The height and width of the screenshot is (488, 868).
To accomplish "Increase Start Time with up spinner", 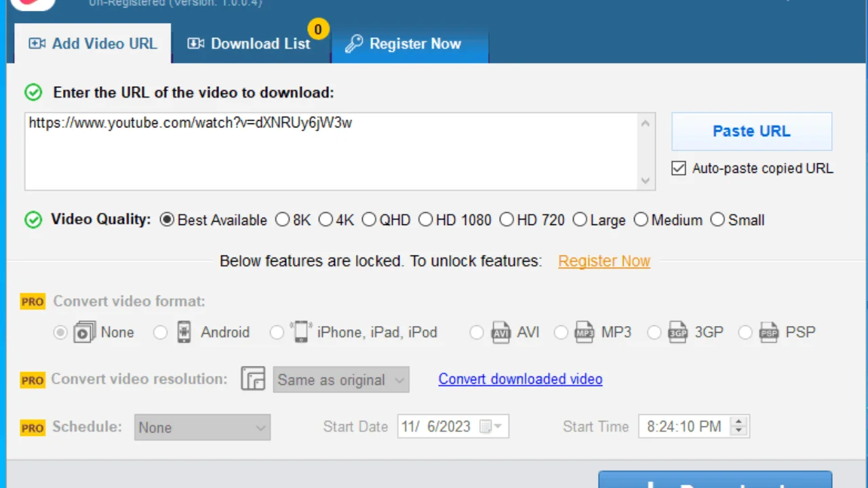I will (x=738, y=421).
